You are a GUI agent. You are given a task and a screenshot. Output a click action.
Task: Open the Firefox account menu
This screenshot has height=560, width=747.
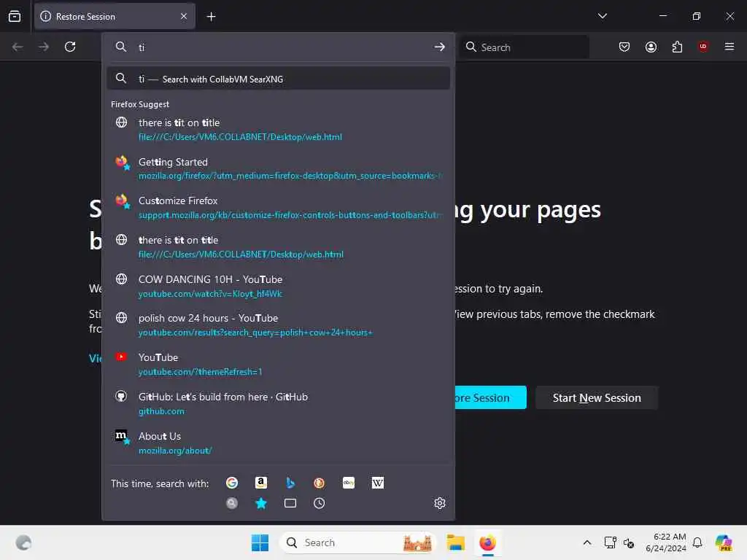click(x=651, y=47)
